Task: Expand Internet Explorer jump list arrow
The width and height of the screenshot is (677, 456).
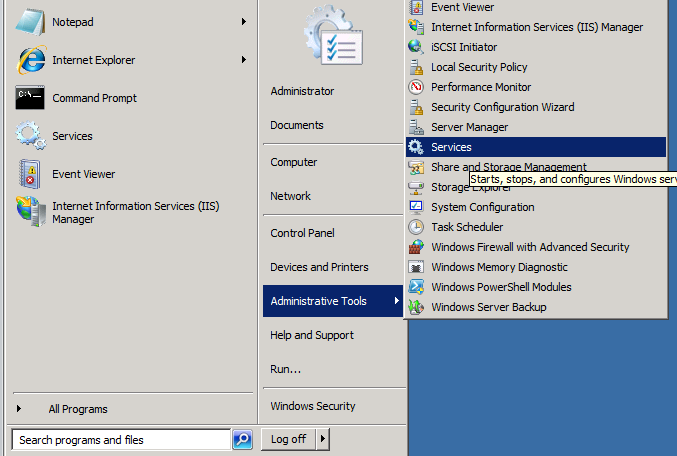Action: point(244,60)
